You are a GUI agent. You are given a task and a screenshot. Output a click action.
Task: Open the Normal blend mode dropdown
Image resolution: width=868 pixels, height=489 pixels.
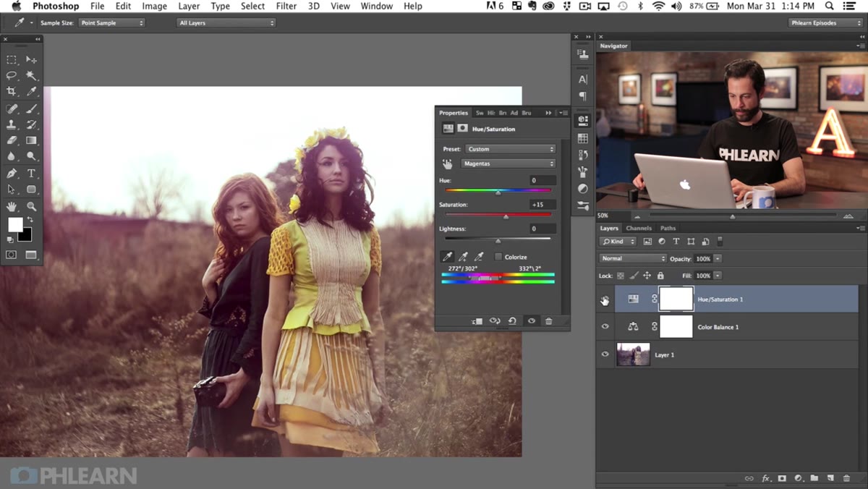(x=633, y=258)
